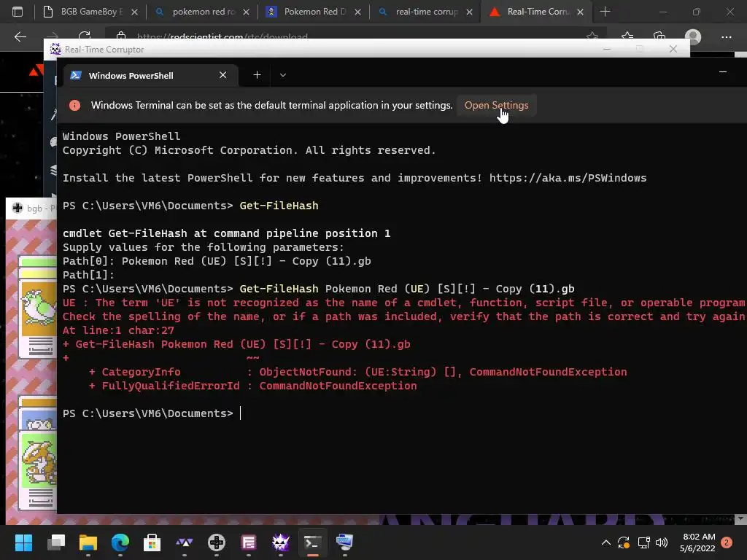Open the Edge profile avatar
The width and height of the screenshot is (747, 560).
tap(693, 36)
